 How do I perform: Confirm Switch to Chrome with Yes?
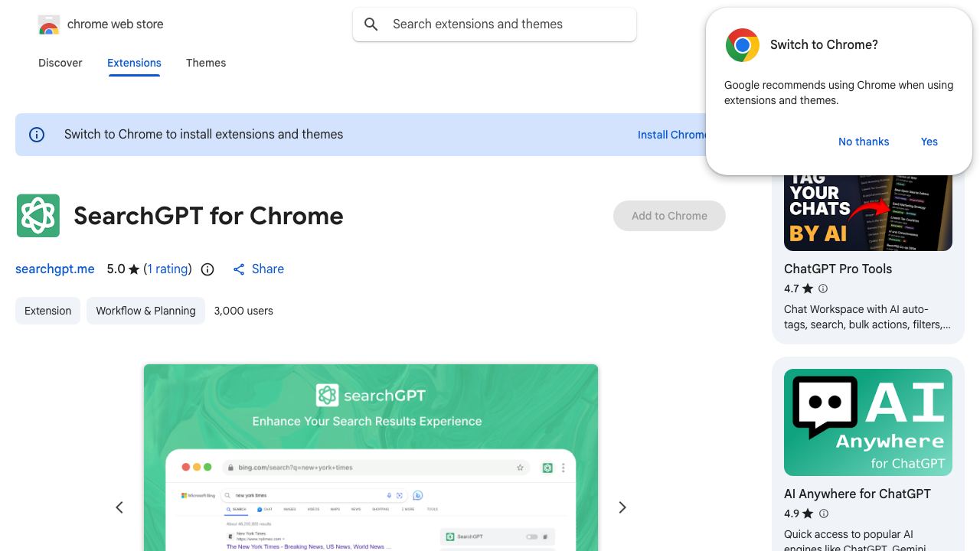point(929,142)
